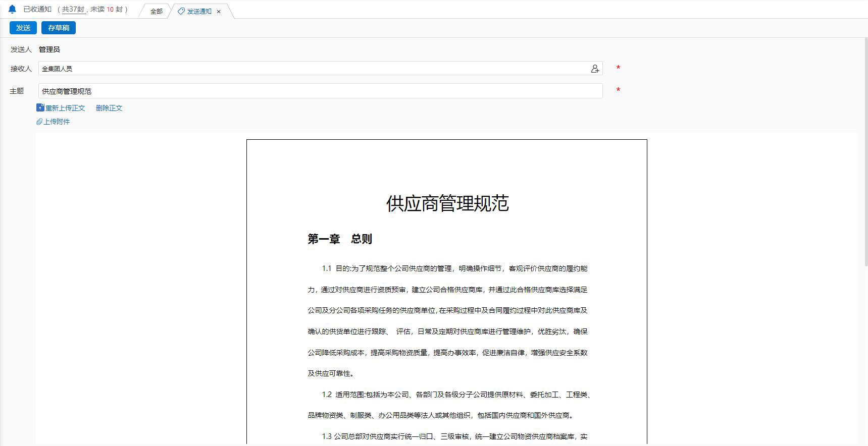Click the 重新上传正文 upload file icon

tap(40, 107)
